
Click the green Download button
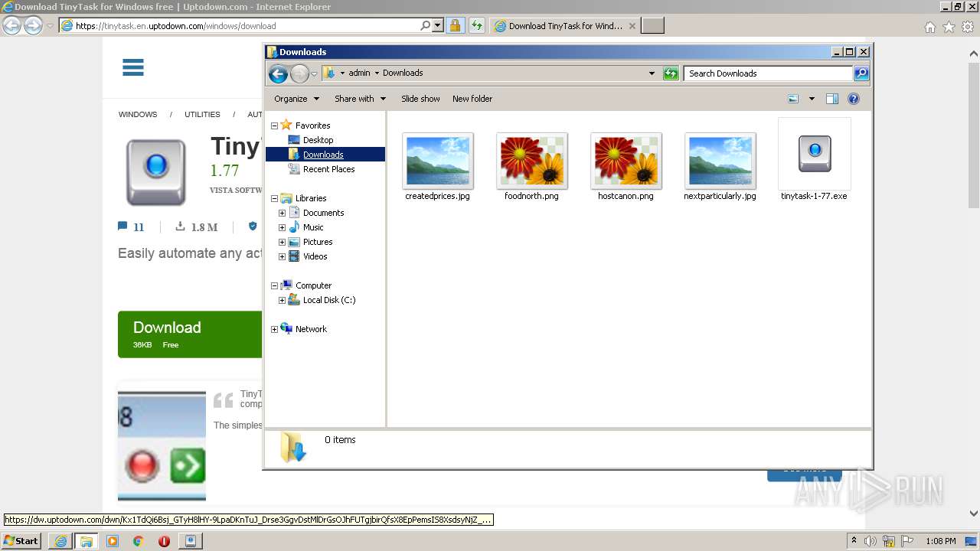point(190,334)
